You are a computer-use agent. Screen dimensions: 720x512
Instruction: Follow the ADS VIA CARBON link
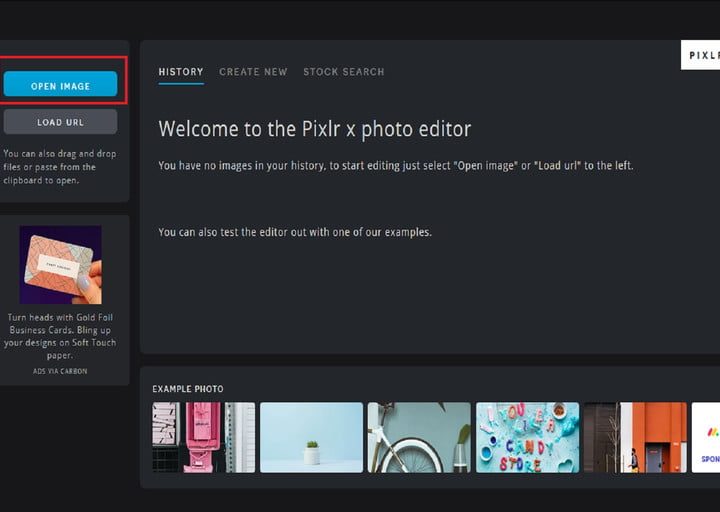tap(60, 371)
